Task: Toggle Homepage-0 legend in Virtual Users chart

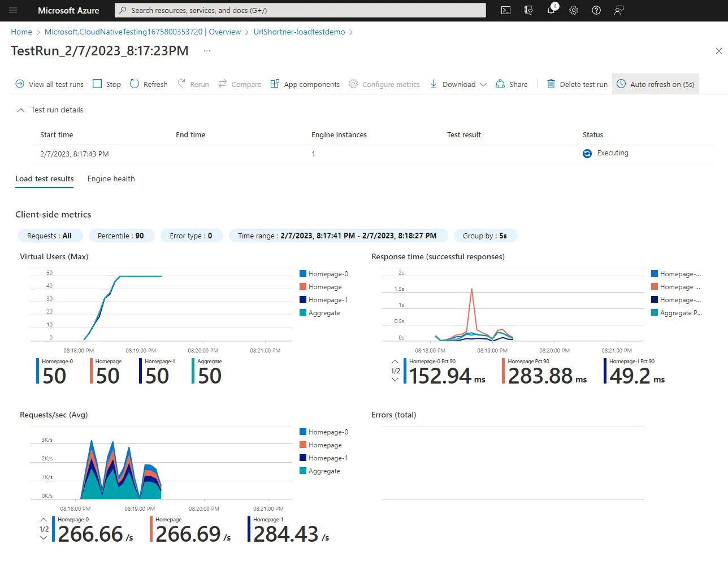Action: click(324, 274)
